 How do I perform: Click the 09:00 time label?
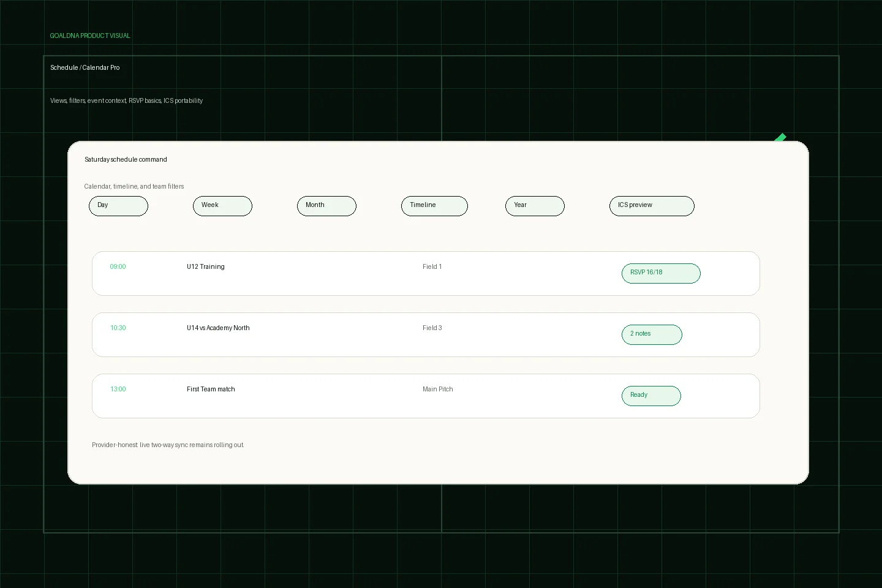[118, 266]
